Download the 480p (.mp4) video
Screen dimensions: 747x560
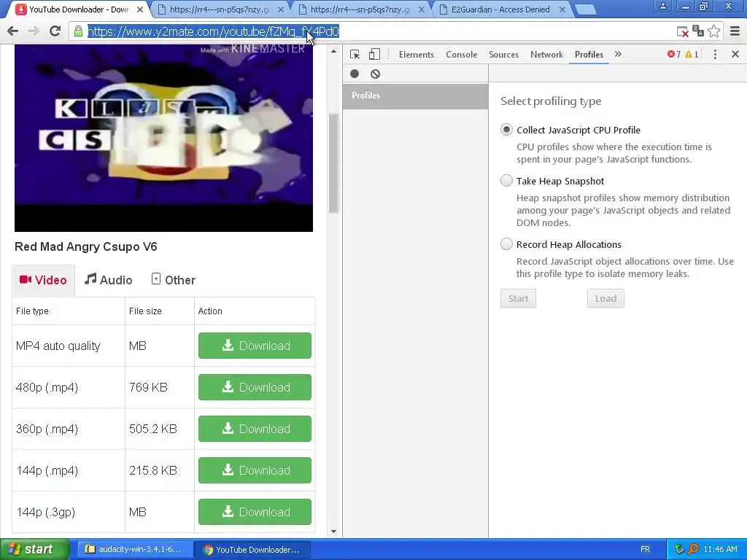click(255, 387)
